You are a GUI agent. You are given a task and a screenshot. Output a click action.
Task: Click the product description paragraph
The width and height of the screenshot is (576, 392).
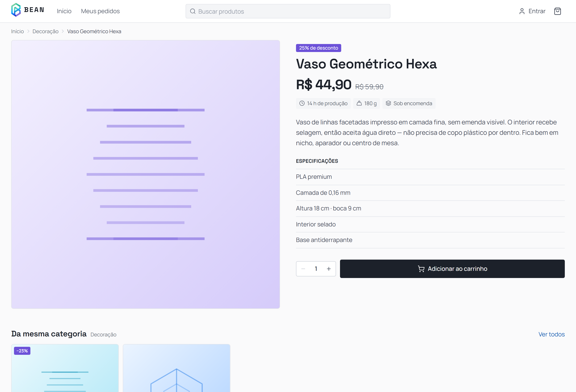[427, 133]
